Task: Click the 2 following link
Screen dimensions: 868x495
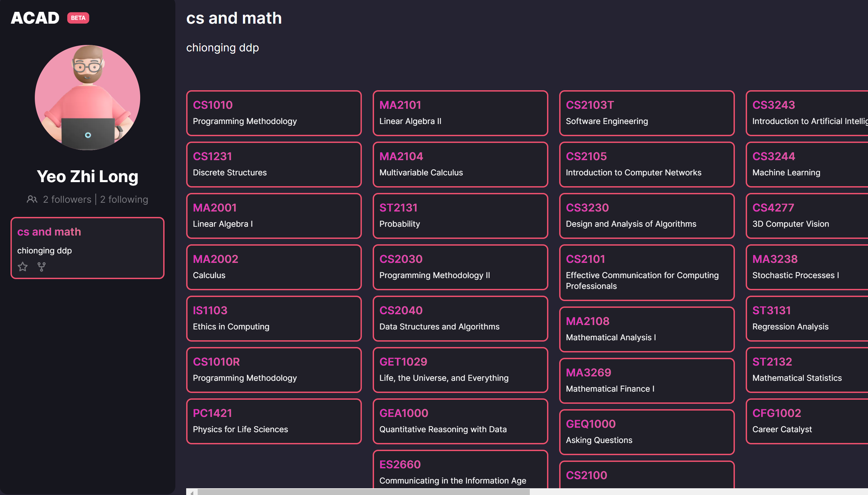Action: (124, 199)
